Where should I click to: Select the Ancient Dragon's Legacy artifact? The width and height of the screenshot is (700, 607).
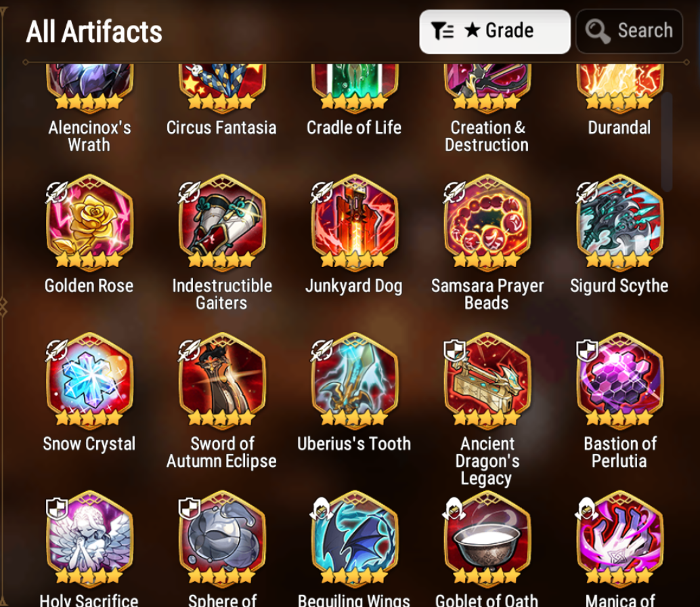pyautogui.click(x=487, y=381)
